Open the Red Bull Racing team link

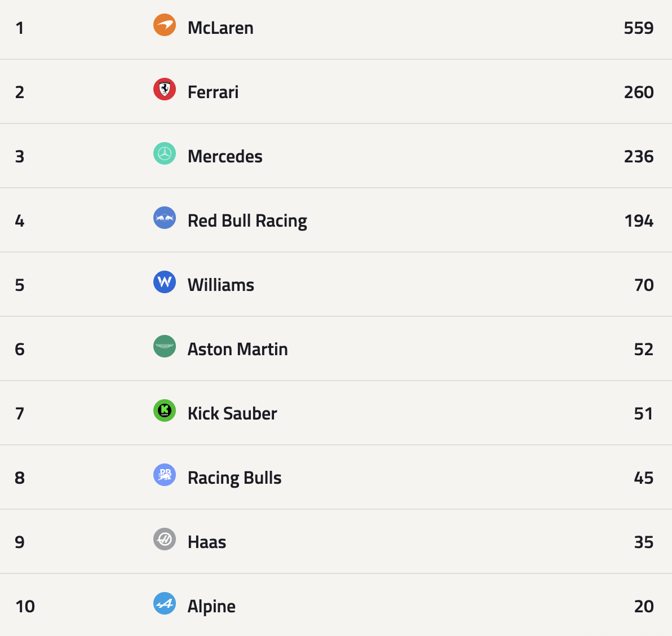point(247,220)
